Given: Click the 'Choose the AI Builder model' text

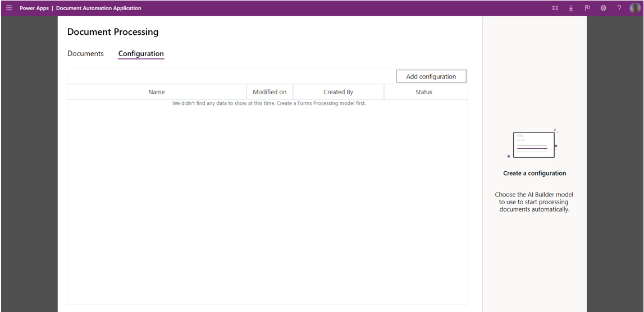Looking at the screenshot, I should pos(534,202).
